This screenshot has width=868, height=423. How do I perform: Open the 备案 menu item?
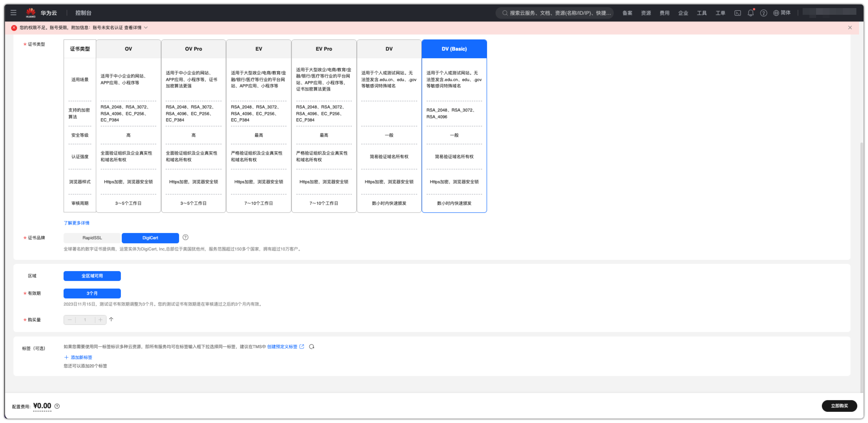[x=627, y=13]
